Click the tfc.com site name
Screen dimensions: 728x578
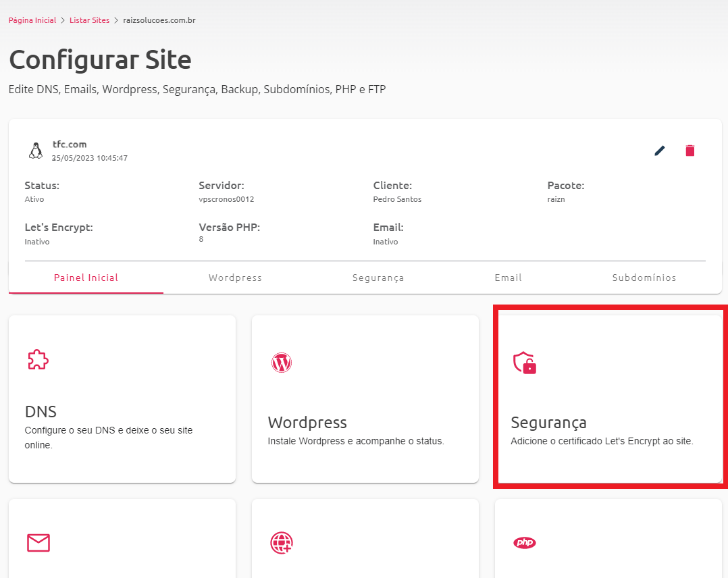click(x=70, y=144)
